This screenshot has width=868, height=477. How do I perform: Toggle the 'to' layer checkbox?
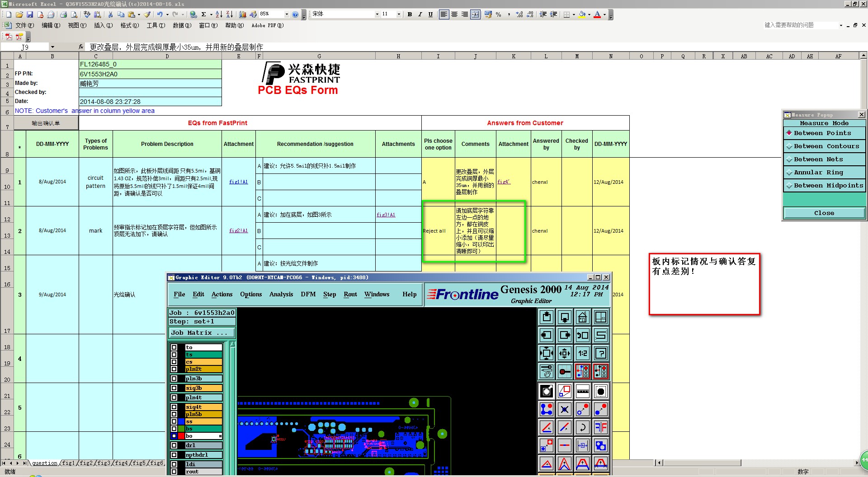pos(174,347)
